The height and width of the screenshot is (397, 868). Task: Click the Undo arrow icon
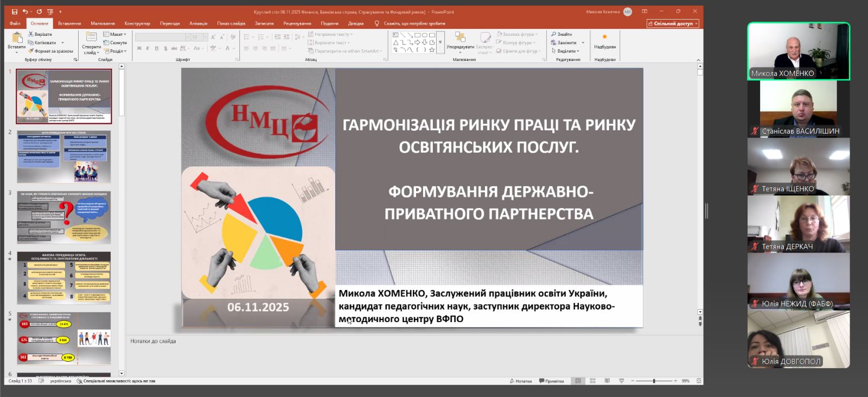coord(25,11)
